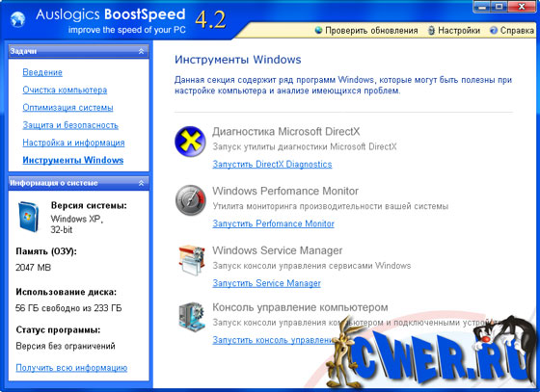Screen dimensions: 540x392
Task: Click Получить всю информацию link
Action: [x=71, y=368]
